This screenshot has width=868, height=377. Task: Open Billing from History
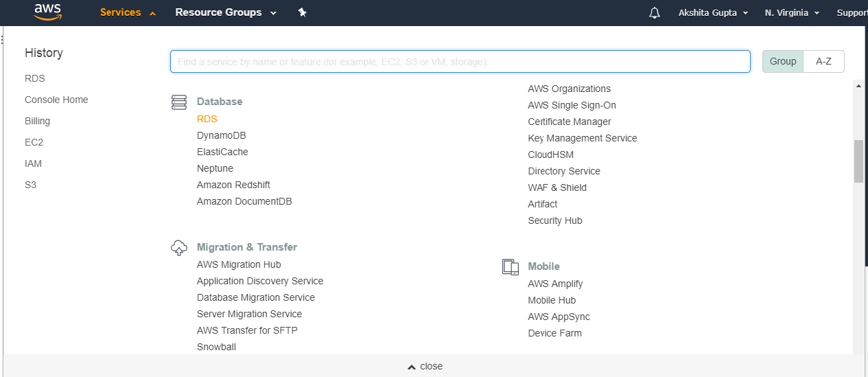[37, 121]
